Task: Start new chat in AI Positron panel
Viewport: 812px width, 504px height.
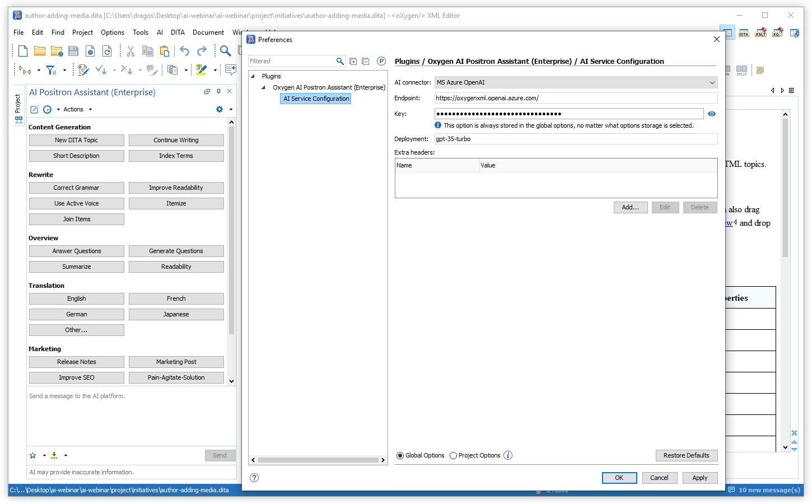Action: [34, 109]
